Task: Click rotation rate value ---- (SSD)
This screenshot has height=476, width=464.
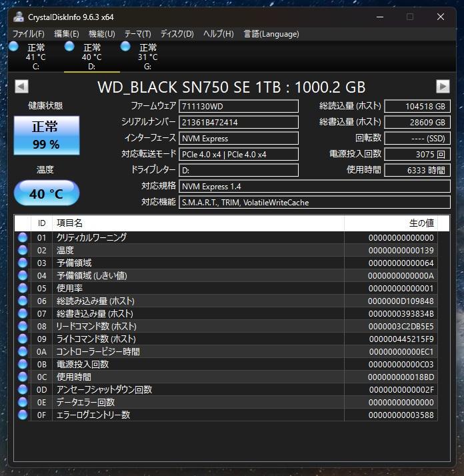Action: 417,139
